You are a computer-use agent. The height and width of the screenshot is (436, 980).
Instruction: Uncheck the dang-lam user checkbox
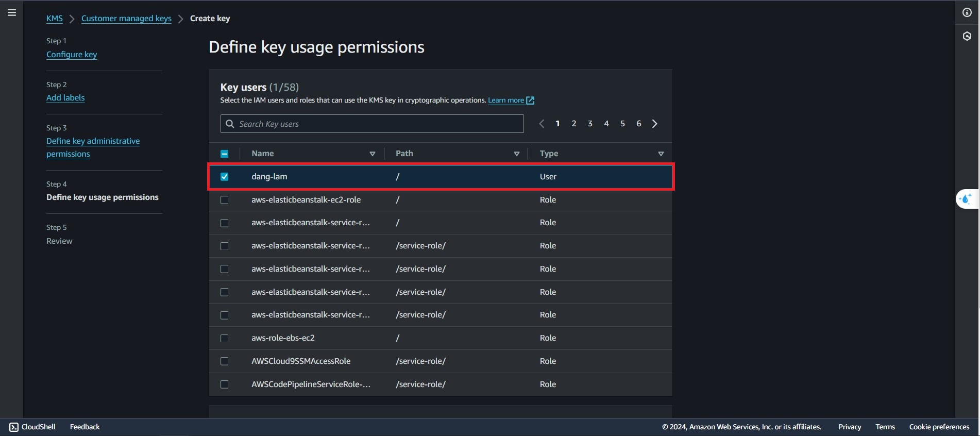pyautogui.click(x=224, y=177)
